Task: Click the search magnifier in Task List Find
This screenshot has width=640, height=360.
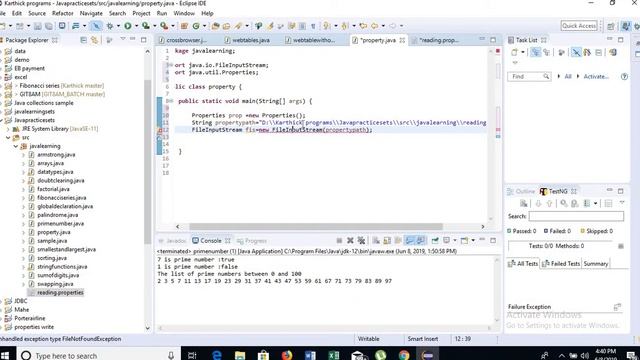Action: [x=546, y=76]
